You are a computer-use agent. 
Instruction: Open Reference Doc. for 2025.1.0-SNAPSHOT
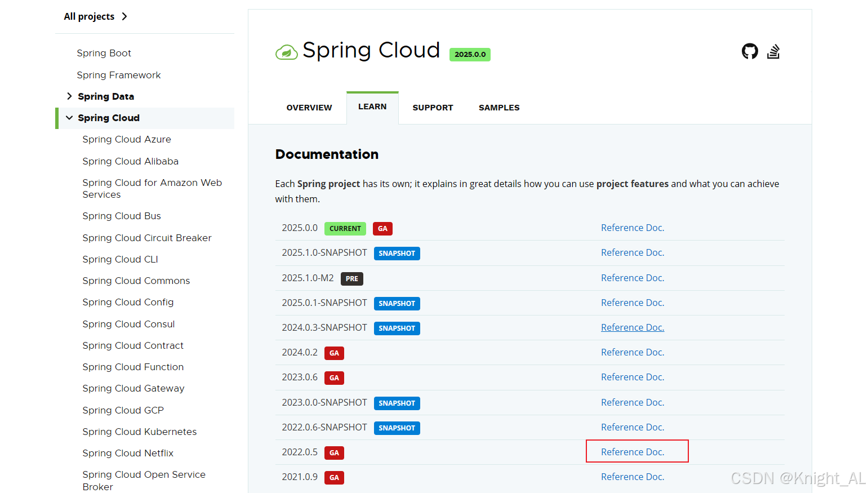[x=633, y=252]
